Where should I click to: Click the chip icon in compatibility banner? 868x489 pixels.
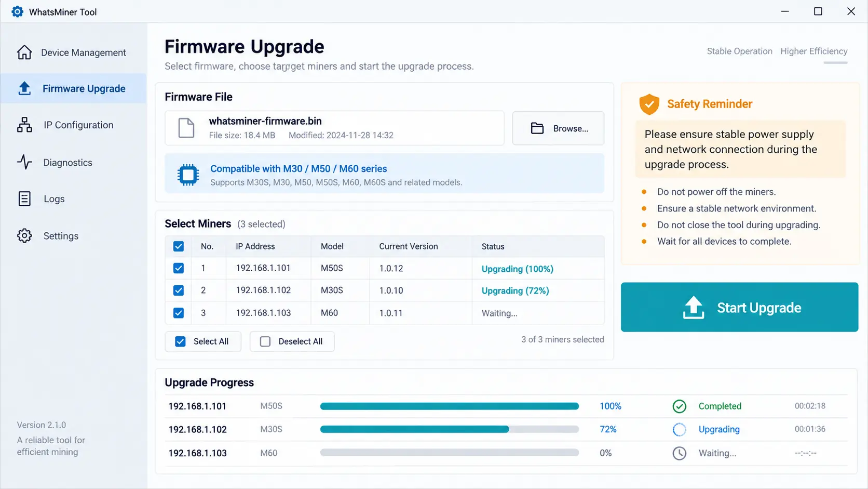click(x=188, y=175)
